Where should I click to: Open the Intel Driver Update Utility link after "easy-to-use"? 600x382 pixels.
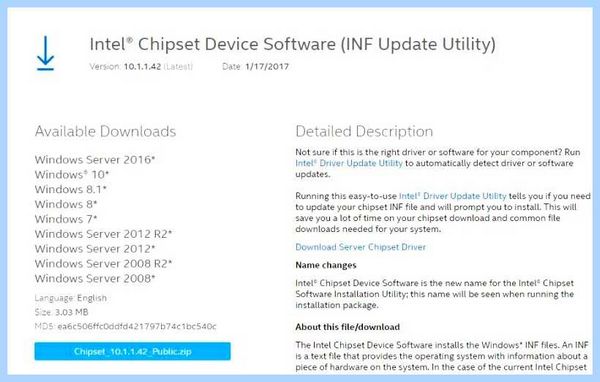click(453, 196)
